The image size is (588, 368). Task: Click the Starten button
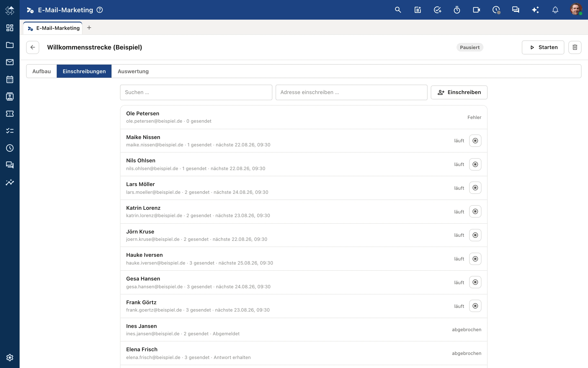coord(543,47)
